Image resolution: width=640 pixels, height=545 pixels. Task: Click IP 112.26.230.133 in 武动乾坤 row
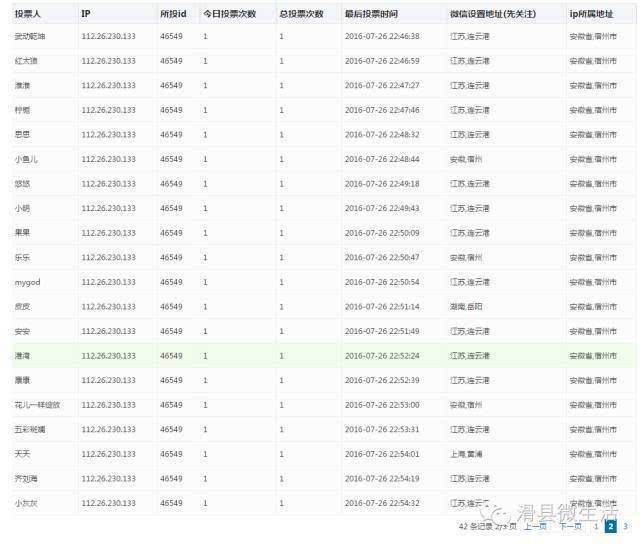(x=109, y=36)
